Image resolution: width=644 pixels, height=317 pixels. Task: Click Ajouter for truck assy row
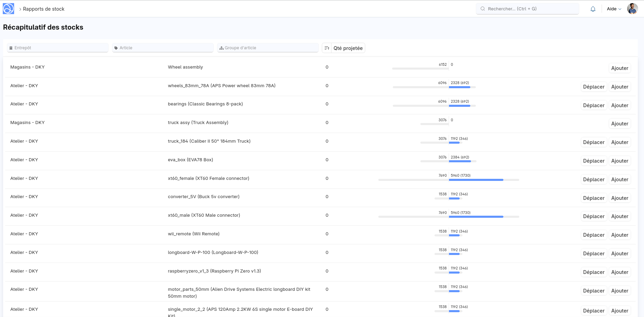point(620,124)
